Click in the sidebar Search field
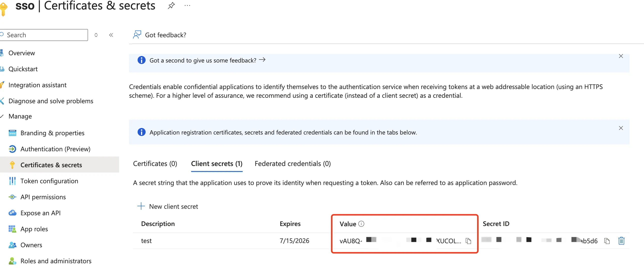Screen dimensions: 644x269 click(45, 35)
